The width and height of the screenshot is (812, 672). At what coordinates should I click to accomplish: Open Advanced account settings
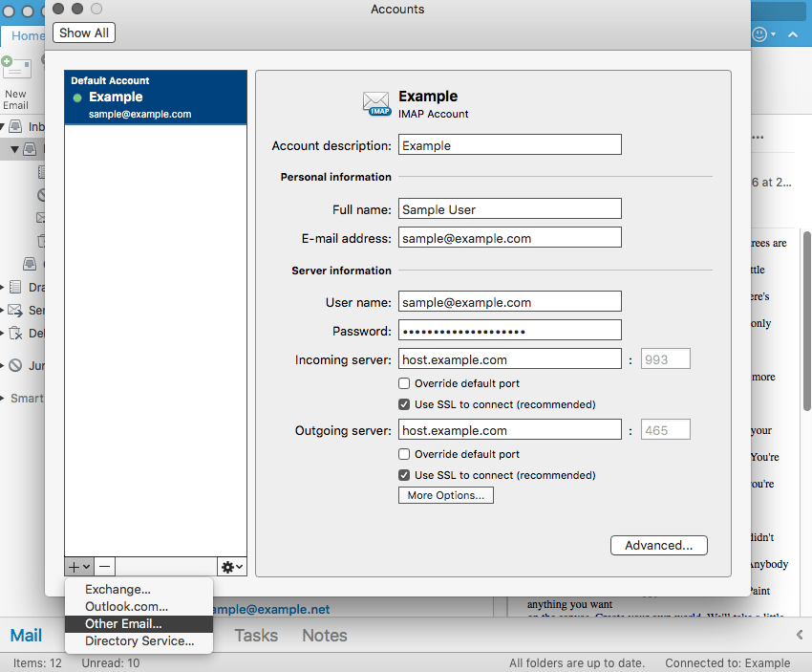pos(658,545)
